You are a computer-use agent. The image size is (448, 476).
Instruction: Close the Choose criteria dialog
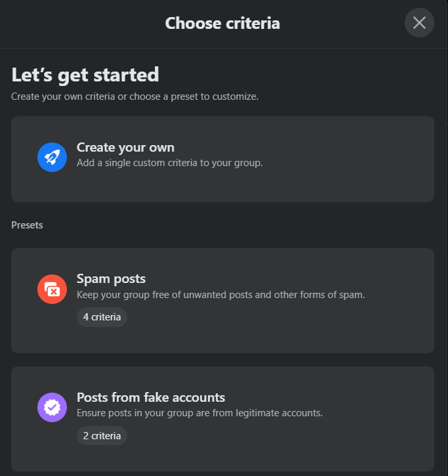pos(419,23)
